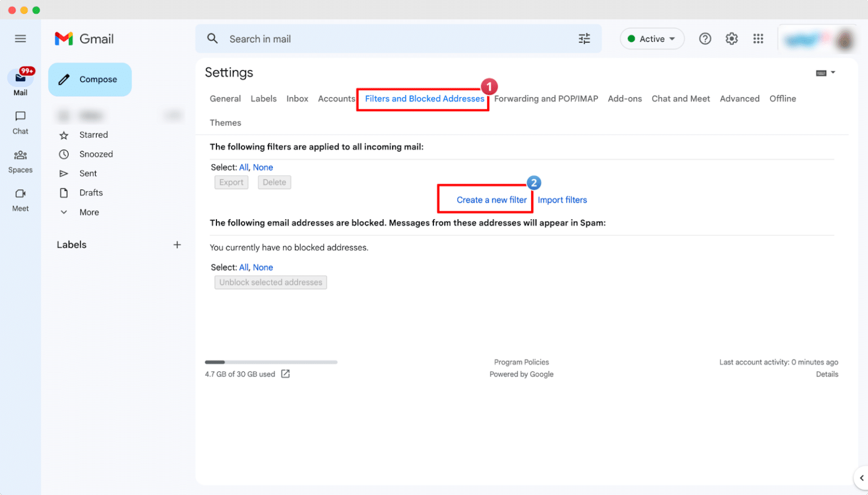
Task: Add a new label via the plus icon
Action: pyautogui.click(x=177, y=244)
